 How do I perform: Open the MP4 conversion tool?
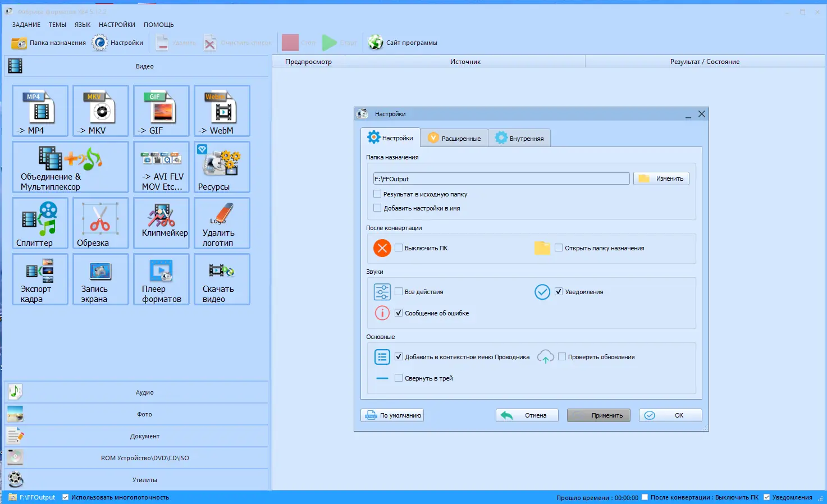coord(40,111)
